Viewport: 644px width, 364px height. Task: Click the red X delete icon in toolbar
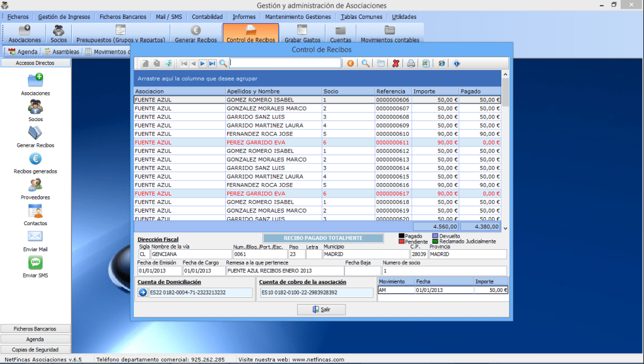396,63
